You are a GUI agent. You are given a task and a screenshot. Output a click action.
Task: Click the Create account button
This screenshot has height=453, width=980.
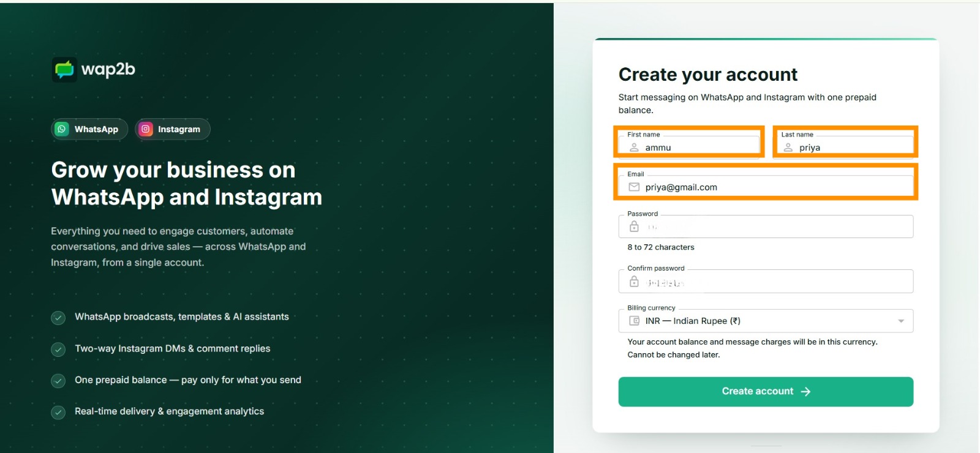tap(766, 392)
